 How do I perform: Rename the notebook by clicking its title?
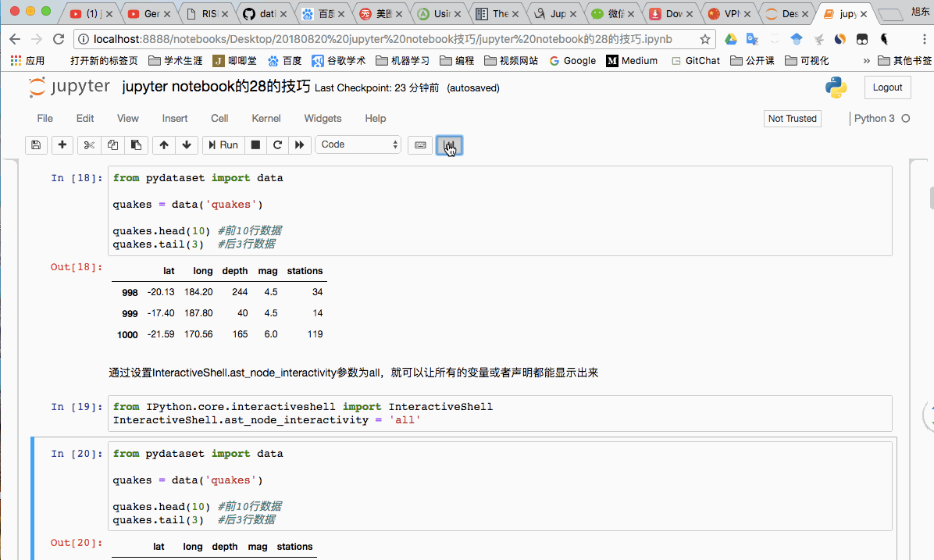click(x=216, y=87)
